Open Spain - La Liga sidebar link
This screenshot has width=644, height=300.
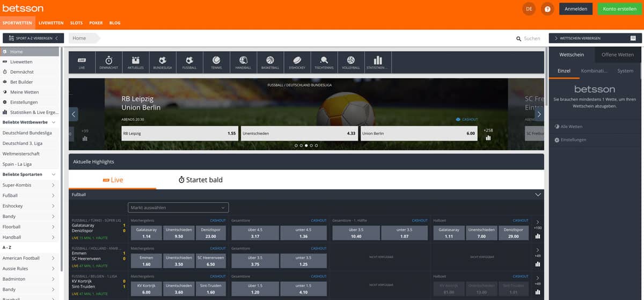pos(16,164)
